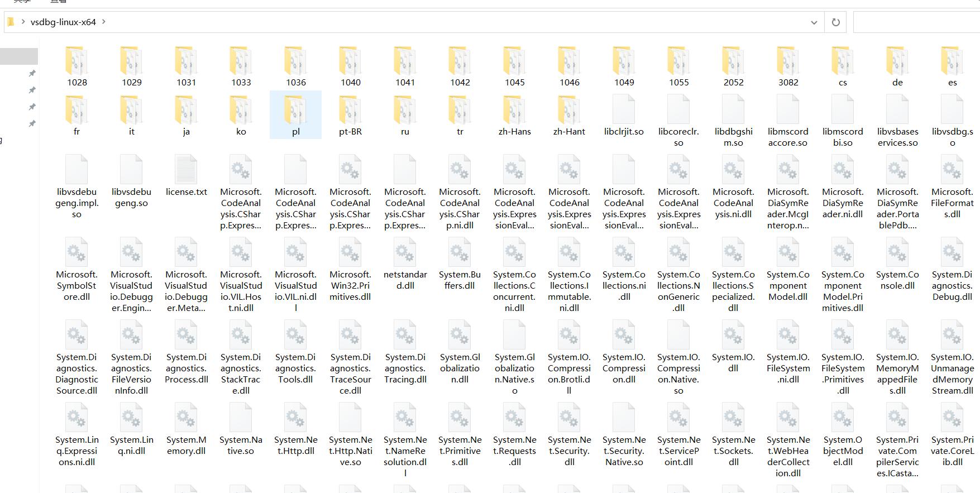The height and width of the screenshot is (493, 980).
Task: Select the 'libmscordaccore.so' file name
Action: click(788, 137)
